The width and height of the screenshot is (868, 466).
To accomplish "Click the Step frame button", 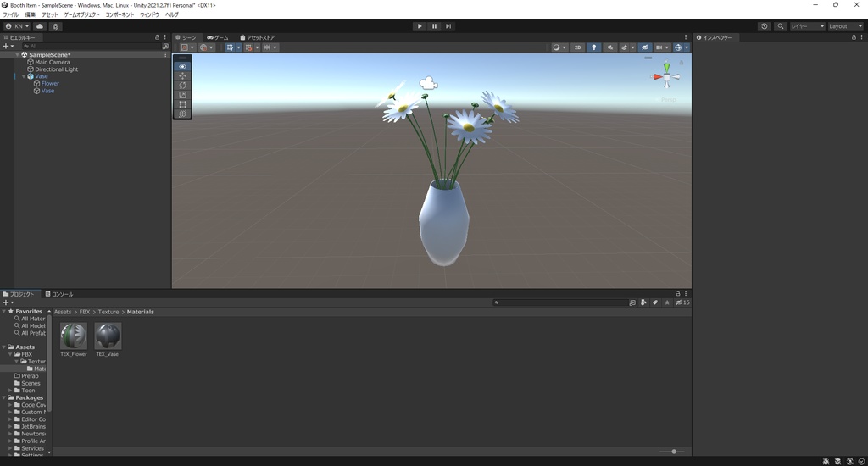I will click(x=448, y=26).
